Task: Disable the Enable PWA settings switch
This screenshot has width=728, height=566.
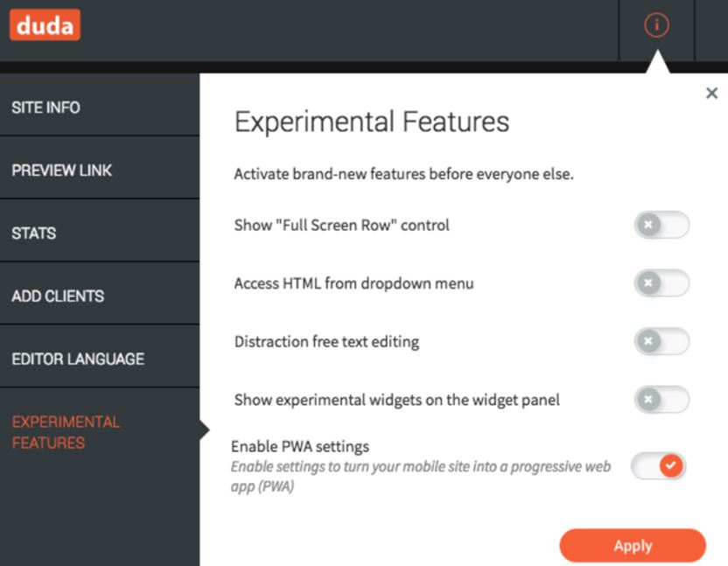Action: click(x=658, y=465)
